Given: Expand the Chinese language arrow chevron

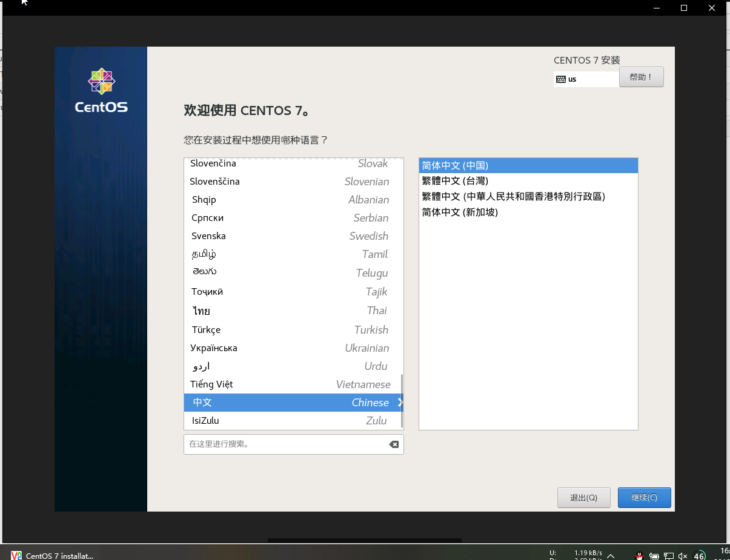Looking at the screenshot, I should tap(400, 403).
